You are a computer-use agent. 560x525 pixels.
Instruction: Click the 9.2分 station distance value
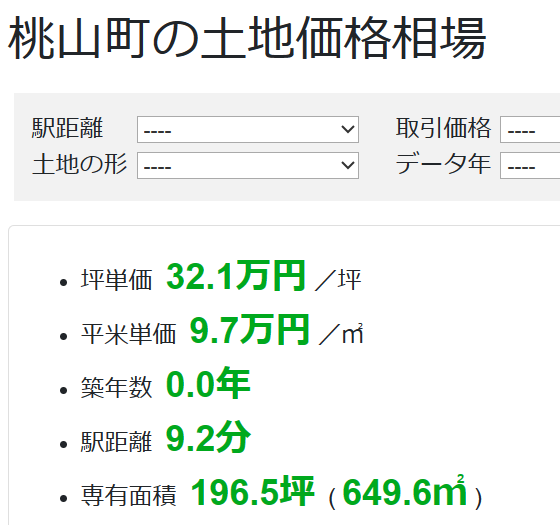click(209, 438)
